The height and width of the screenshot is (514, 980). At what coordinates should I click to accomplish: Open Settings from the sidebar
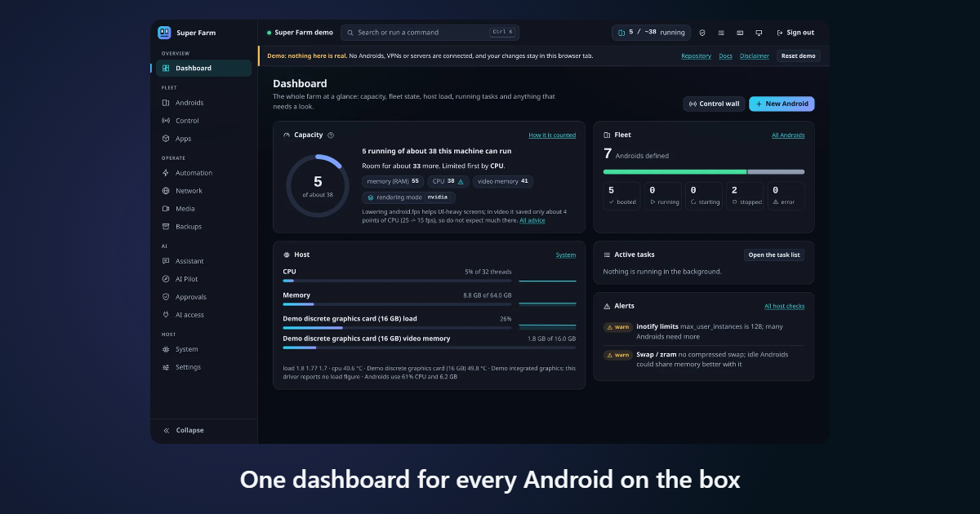pos(203,367)
